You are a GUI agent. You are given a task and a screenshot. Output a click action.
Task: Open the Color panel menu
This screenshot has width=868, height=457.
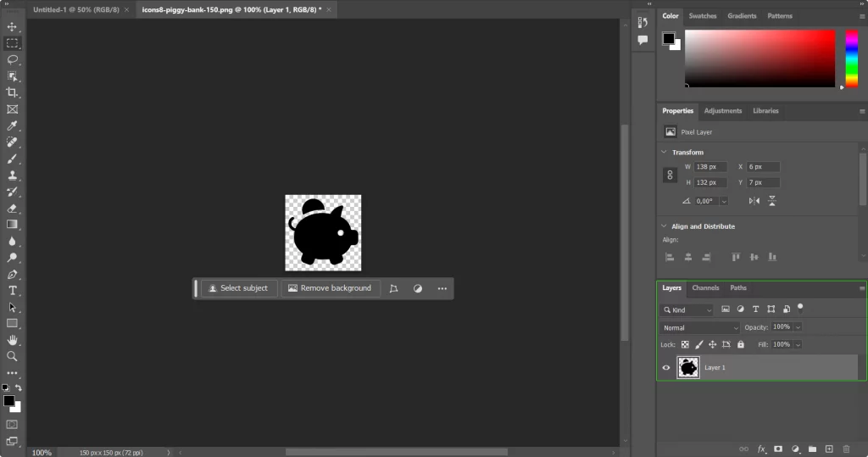pyautogui.click(x=862, y=16)
